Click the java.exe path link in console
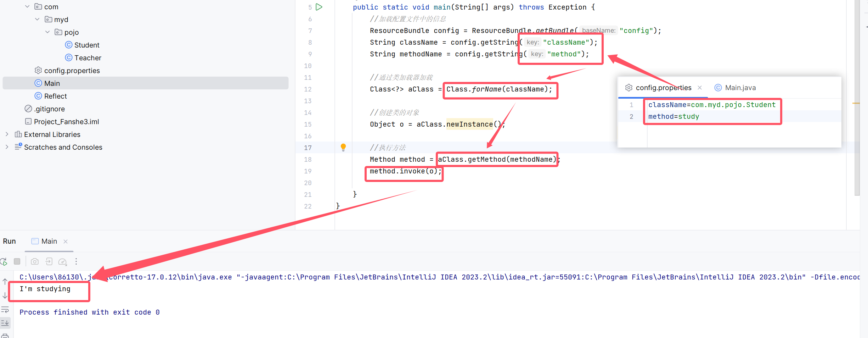868x338 pixels. (x=106, y=277)
